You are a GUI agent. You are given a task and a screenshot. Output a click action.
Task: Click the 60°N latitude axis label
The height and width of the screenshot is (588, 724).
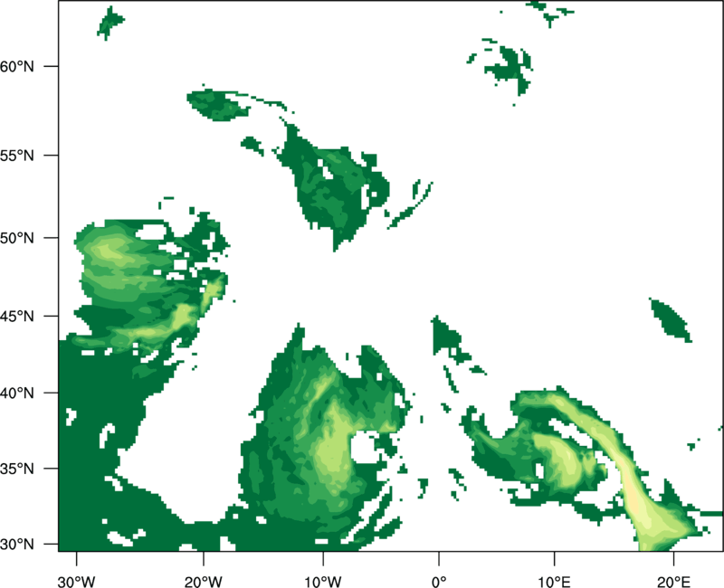(x=17, y=66)
